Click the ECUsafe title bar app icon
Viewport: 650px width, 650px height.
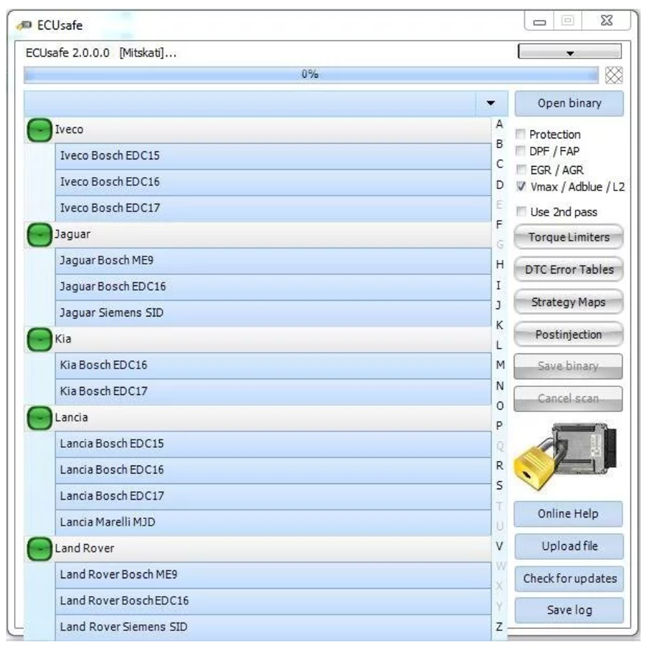(24, 25)
